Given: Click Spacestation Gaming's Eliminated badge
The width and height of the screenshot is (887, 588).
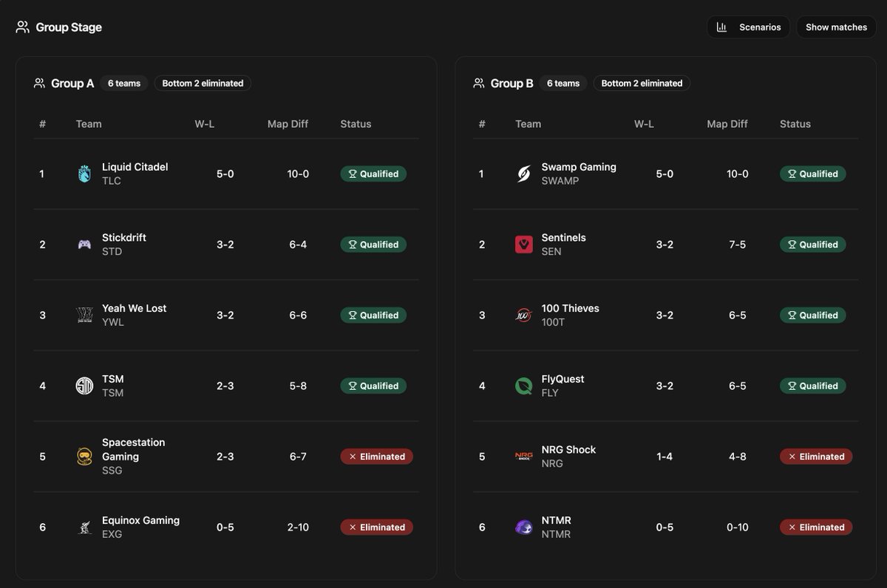Looking at the screenshot, I should pos(377,457).
